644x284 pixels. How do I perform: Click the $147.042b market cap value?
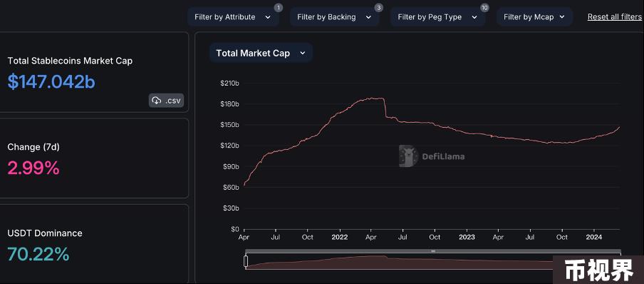51,81
